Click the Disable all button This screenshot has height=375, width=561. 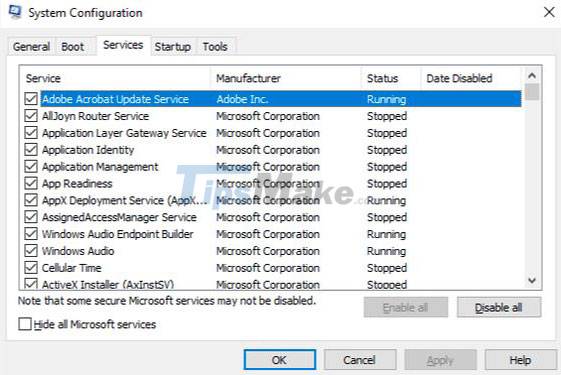point(499,307)
